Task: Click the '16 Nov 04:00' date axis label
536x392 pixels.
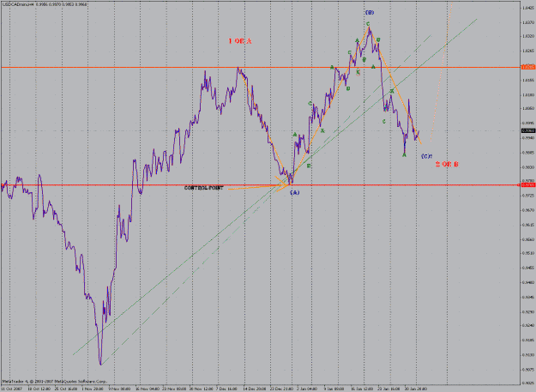Action: [x=148, y=389]
